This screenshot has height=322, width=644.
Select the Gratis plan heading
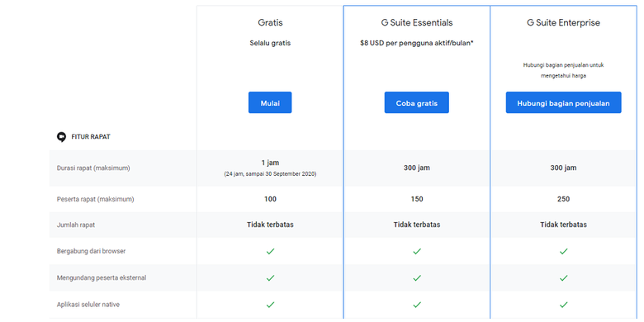click(270, 22)
